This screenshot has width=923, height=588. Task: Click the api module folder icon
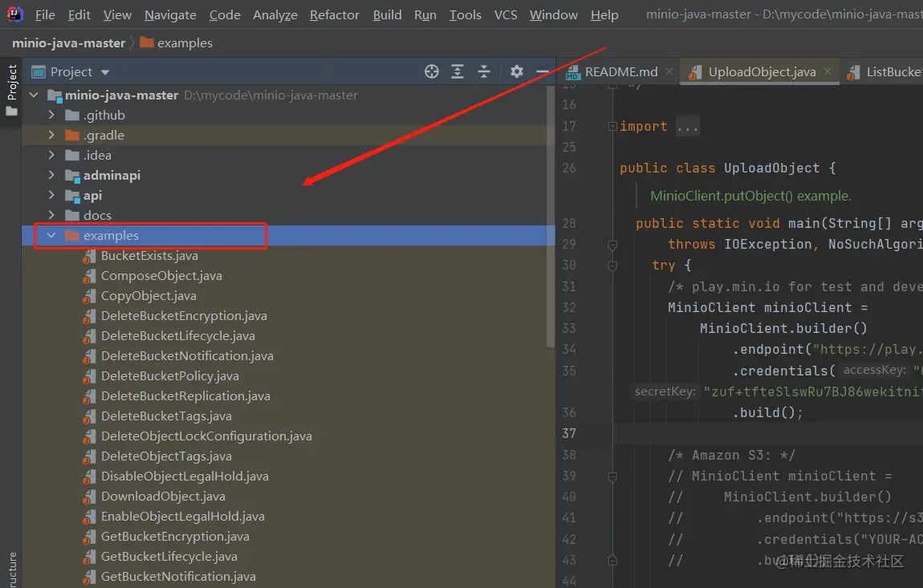72,196
